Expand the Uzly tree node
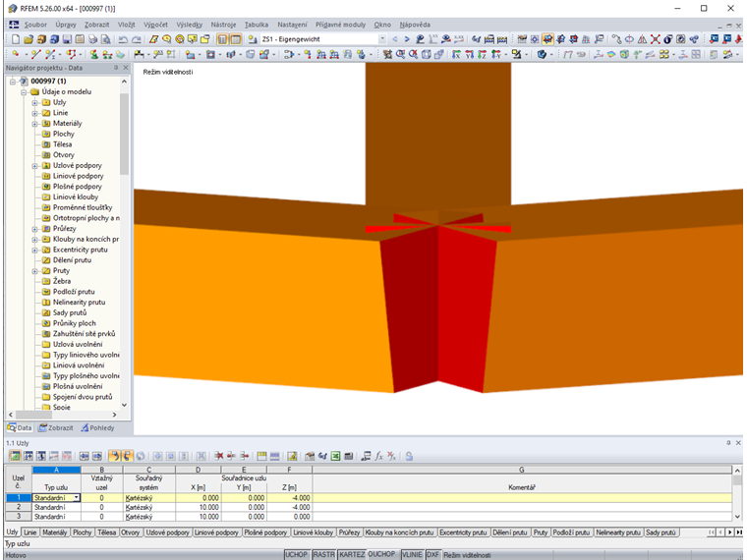Viewport: 747px width, 560px height. (34, 102)
